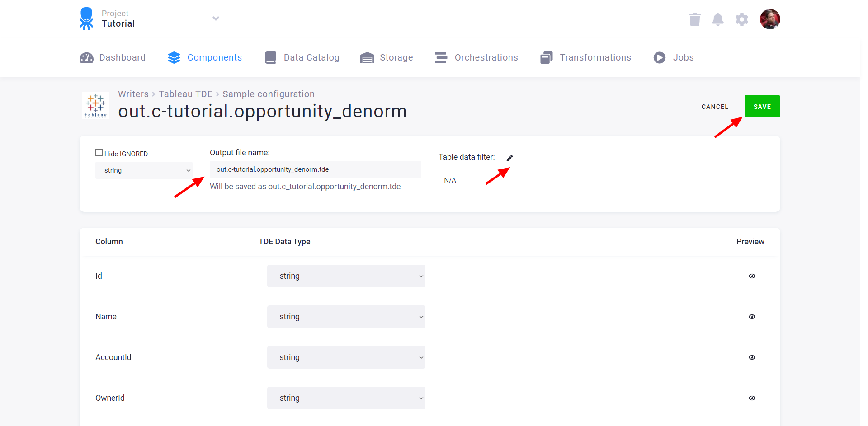Click the Output file name field
Image resolution: width=868 pixels, height=426 pixels.
click(x=316, y=169)
